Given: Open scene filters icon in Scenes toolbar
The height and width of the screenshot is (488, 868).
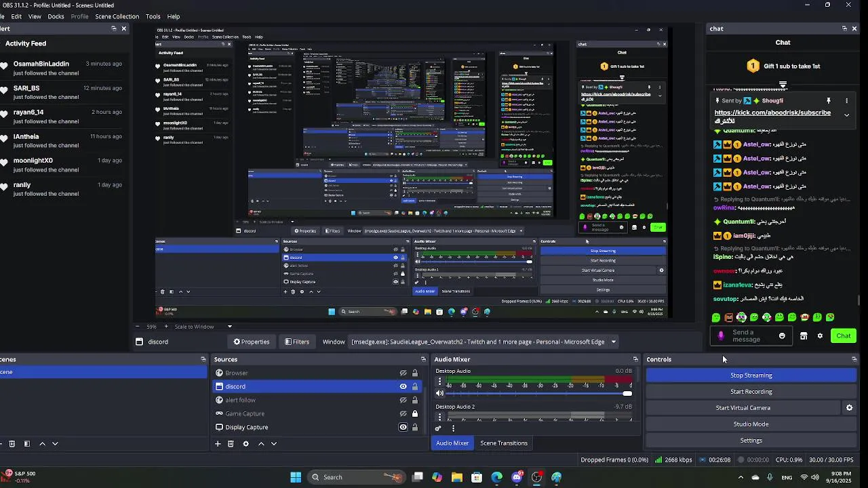Looking at the screenshot, I should [27, 444].
